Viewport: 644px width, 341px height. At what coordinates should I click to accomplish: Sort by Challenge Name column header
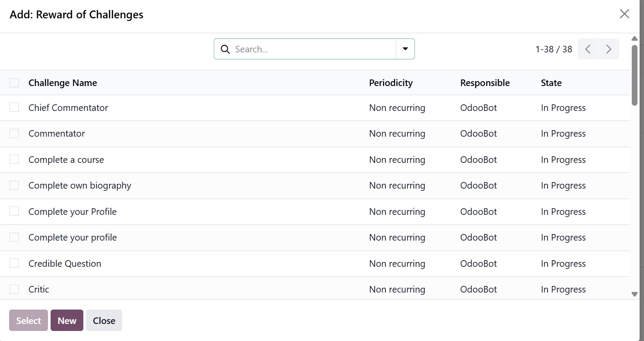(x=63, y=83)
